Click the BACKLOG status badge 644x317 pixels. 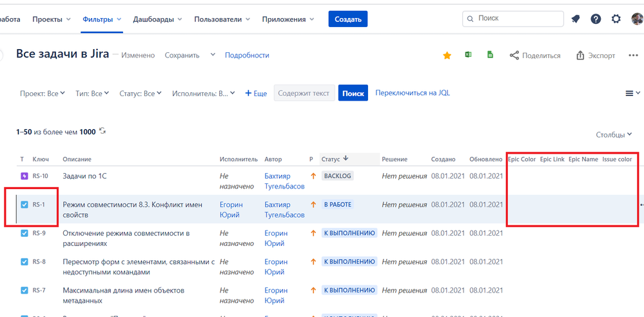[x=338, y=176]
